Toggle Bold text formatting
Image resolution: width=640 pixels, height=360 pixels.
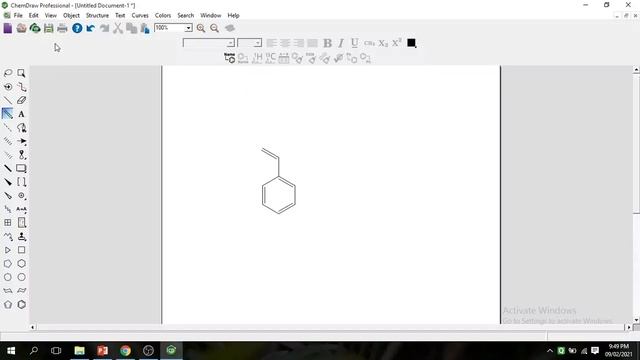(327, 43)
